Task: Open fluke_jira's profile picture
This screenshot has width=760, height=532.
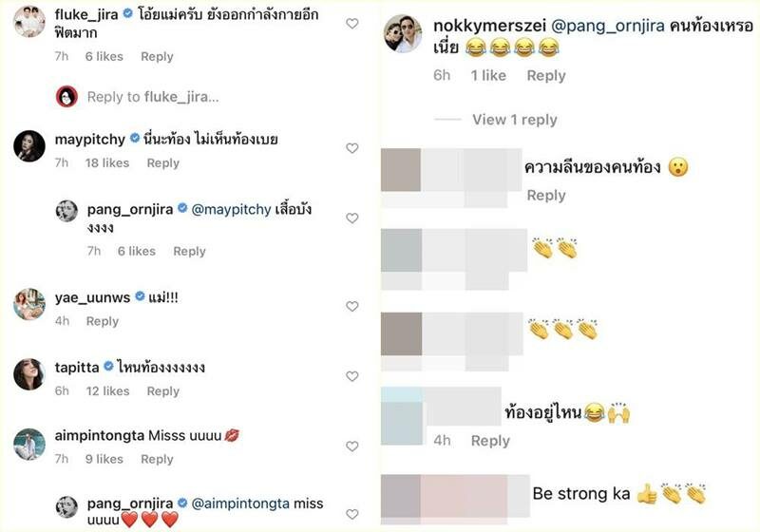Action: pyautogui.click(x=29, y=22)
